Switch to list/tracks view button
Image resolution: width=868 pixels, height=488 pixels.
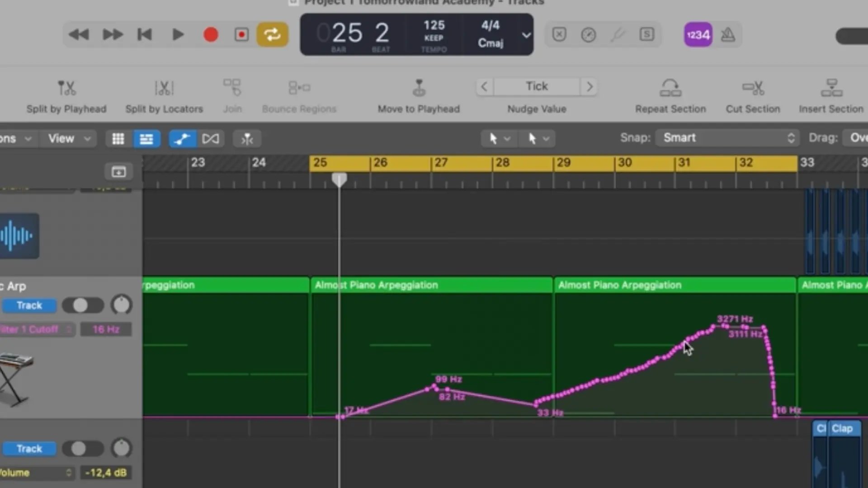click(146, 139)
